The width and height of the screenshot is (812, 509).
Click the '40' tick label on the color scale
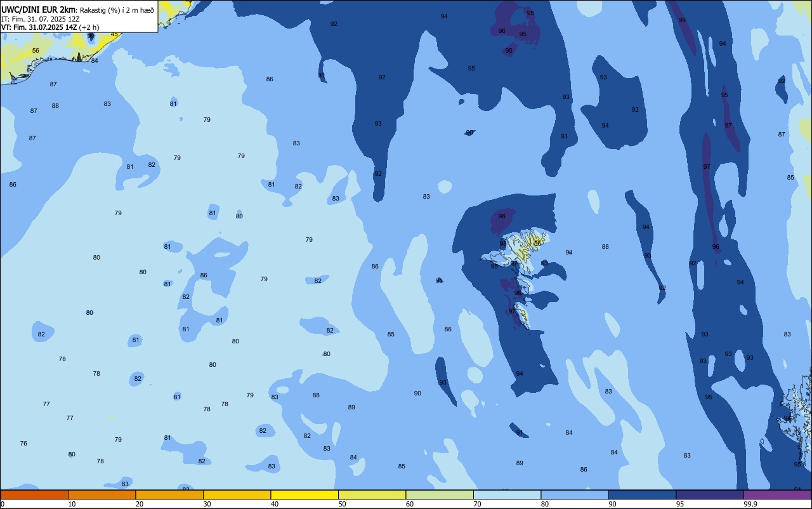tap(274, 504)
